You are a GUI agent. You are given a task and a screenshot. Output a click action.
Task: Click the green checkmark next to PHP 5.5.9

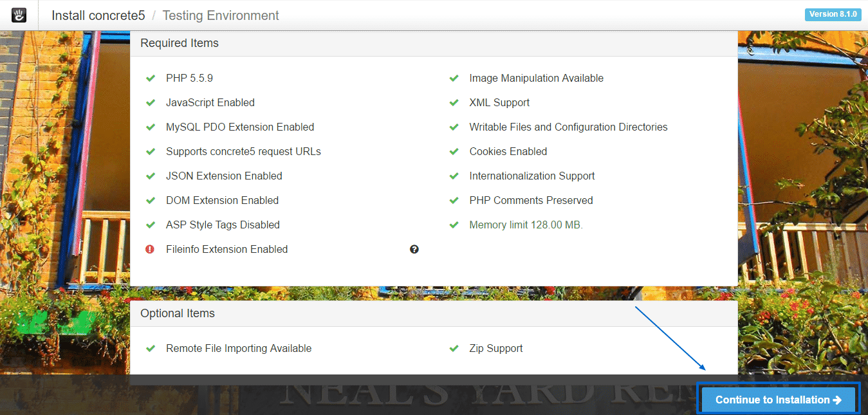pyautogui.click(x=151, y=78)
